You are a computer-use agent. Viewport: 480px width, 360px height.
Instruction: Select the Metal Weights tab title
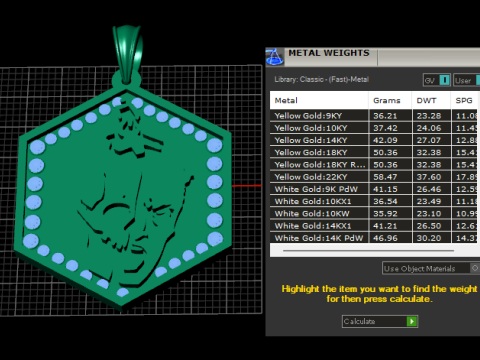point(329,53)
